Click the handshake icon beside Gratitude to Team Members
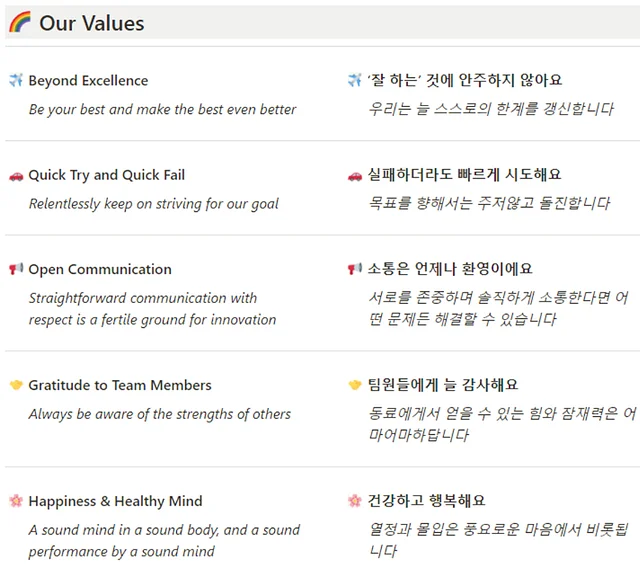This screenshot has width=640, height=571. pos(16,385)
